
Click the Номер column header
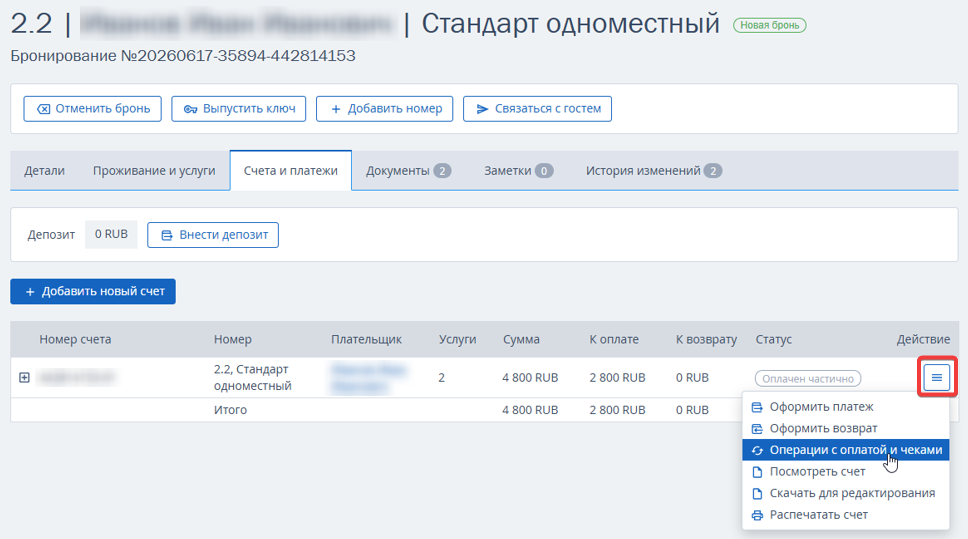tap(233, 340)
